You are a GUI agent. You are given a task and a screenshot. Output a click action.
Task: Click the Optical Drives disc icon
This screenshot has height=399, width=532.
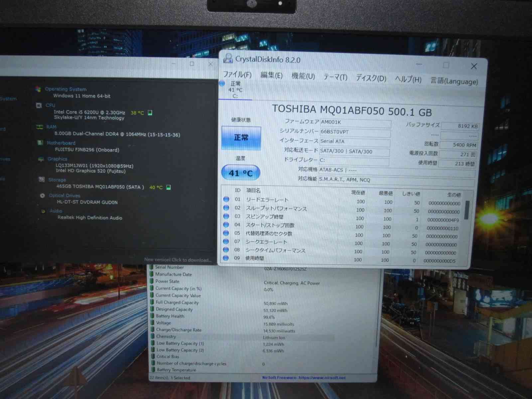tap(42, 196)
